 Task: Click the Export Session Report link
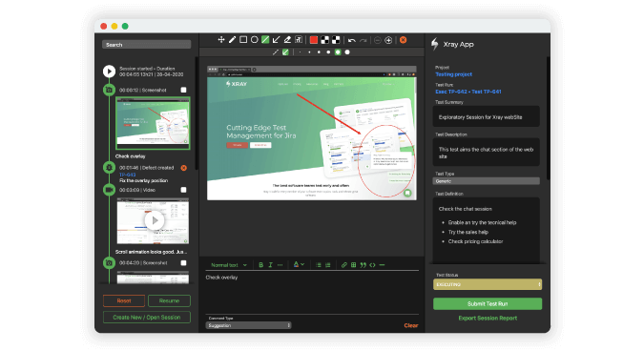(x=488, y=319)
